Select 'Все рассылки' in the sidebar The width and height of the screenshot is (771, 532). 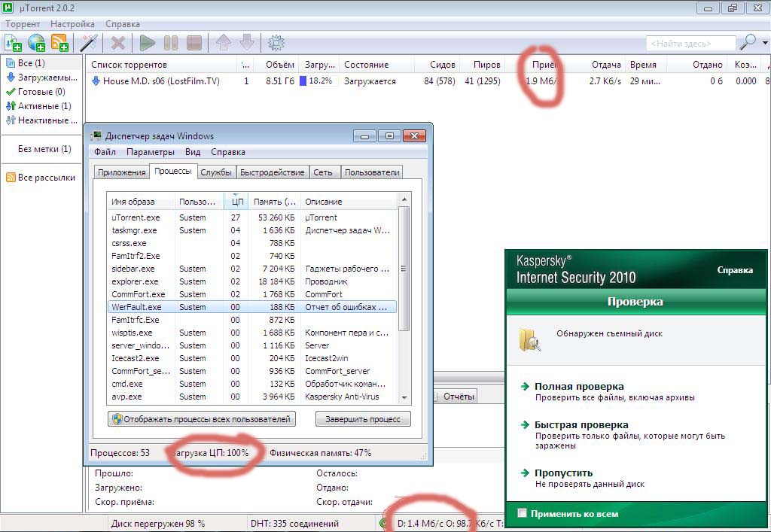pos(46,178)
